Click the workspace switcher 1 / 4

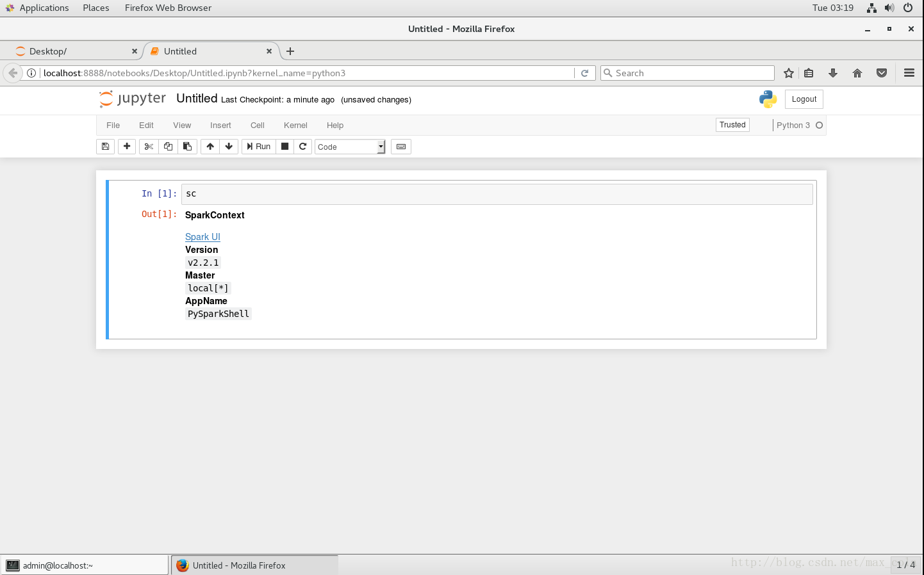click(905, 565)
